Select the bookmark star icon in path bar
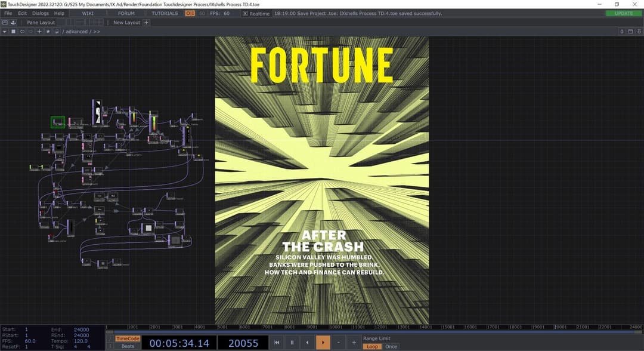Screen dimensions: 644x351 [x=48, y=31]
